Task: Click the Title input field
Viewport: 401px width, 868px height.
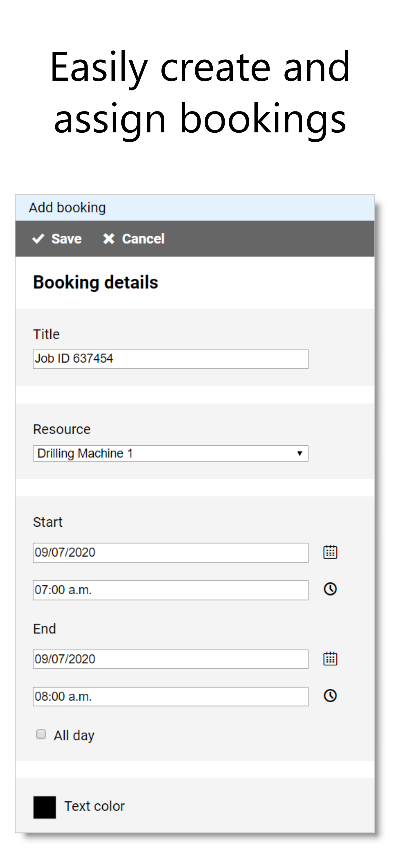Action: pos(170,359)
